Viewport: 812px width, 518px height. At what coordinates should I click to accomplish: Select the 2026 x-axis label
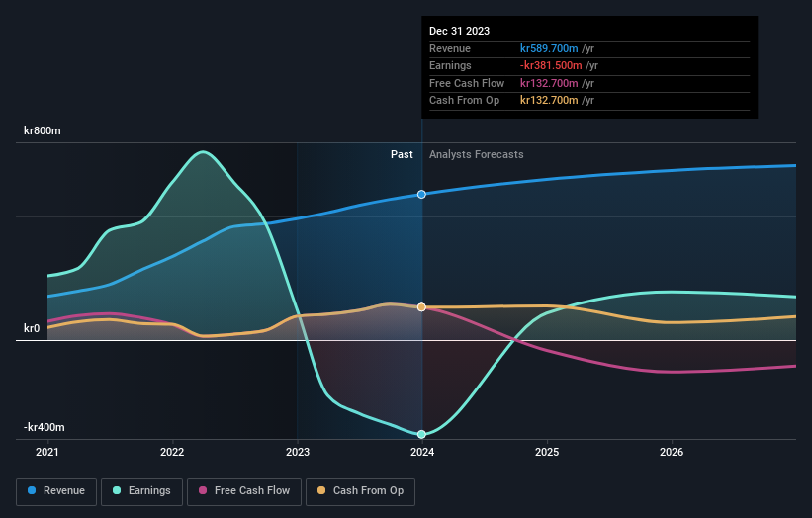[672, 453]
